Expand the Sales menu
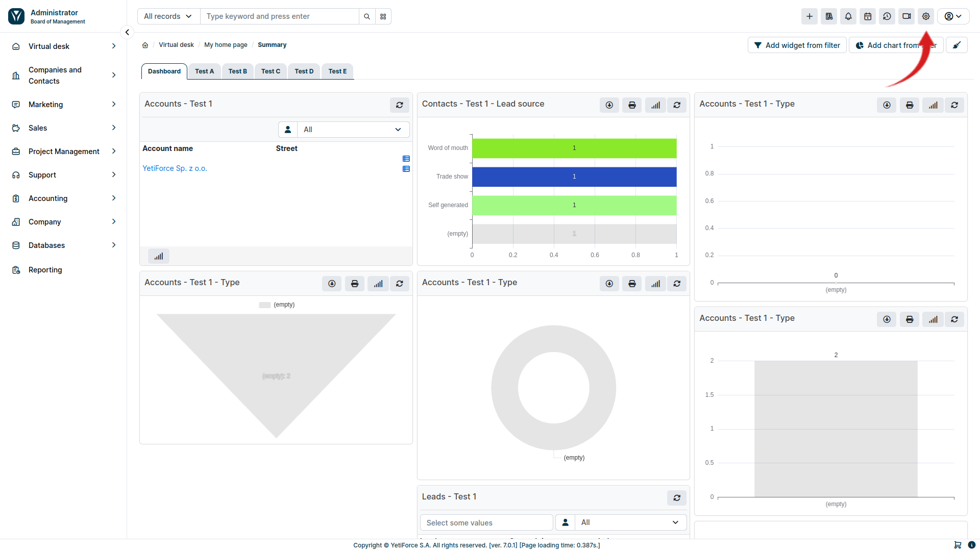Viewport: 980px width, 551px height. pyautogui.click(x=63, y=128)
